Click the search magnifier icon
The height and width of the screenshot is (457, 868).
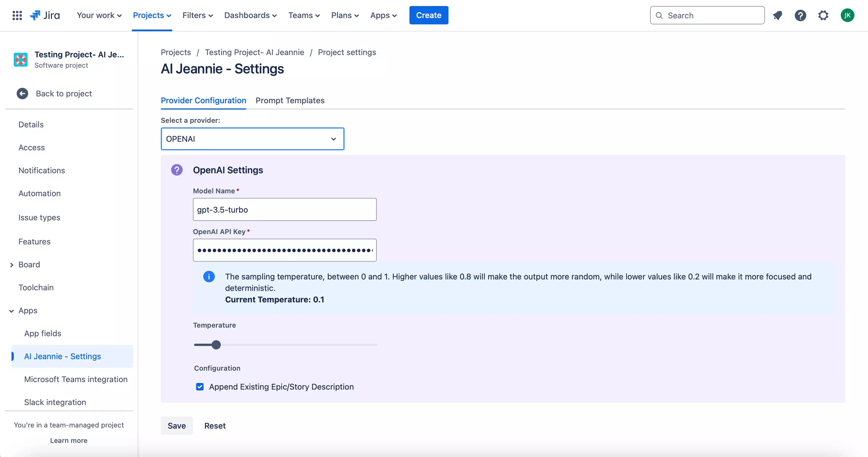click(660, 15)
